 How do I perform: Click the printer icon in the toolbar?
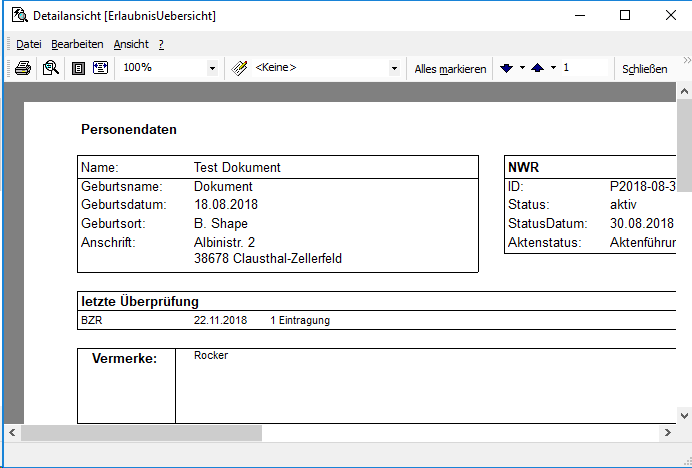[x=22, y=68]
